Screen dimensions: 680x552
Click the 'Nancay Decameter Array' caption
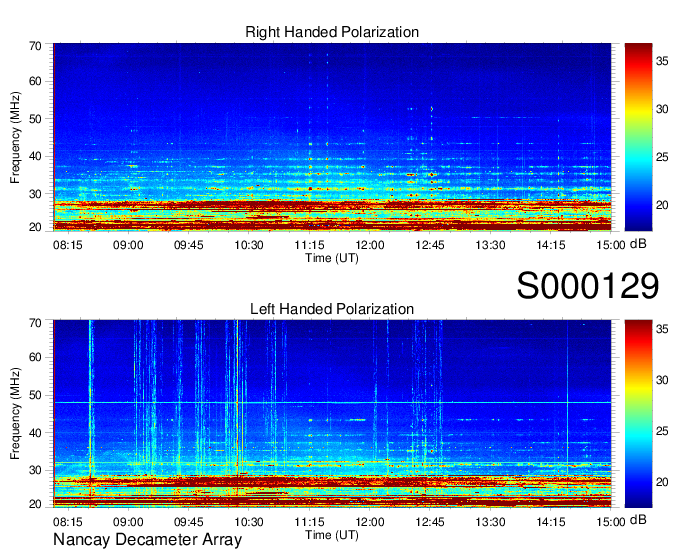pos(147,539)
